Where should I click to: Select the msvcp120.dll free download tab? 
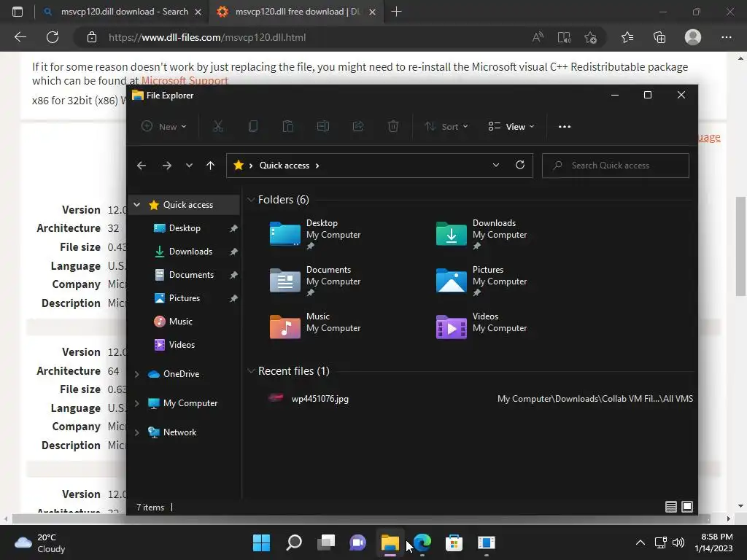click(295, 12)
